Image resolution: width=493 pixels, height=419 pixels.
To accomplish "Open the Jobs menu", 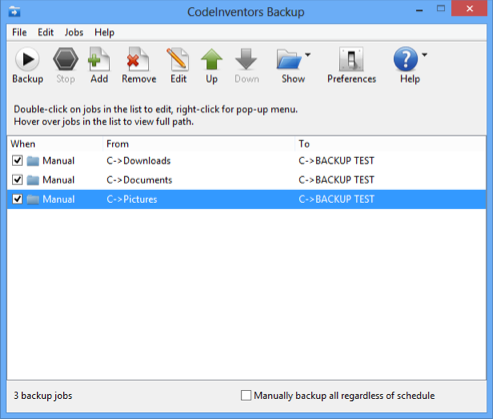I will (x=74, y=32).
